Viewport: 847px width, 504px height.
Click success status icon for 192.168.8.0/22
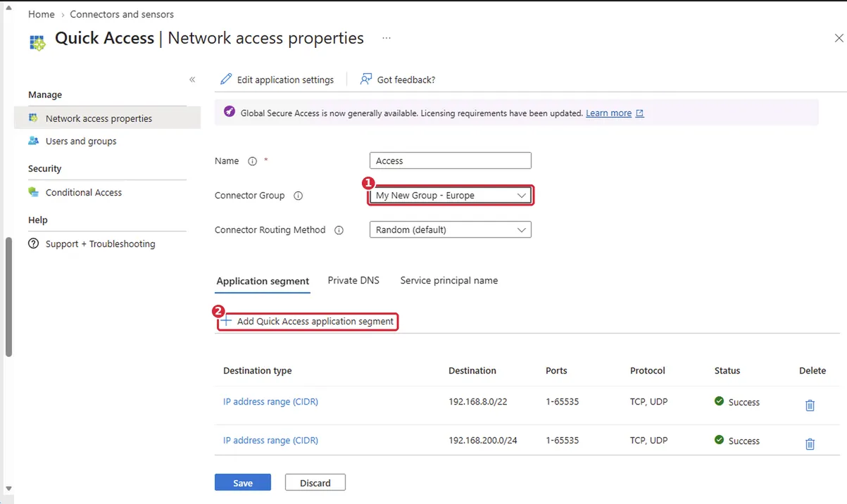(x=719, y=401)
